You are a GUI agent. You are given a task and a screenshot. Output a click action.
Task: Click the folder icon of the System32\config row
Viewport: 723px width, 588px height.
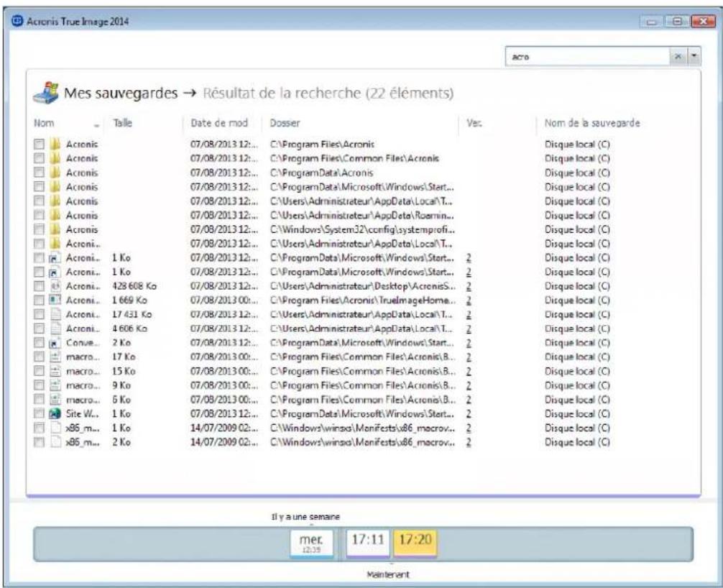pos(55,229)
